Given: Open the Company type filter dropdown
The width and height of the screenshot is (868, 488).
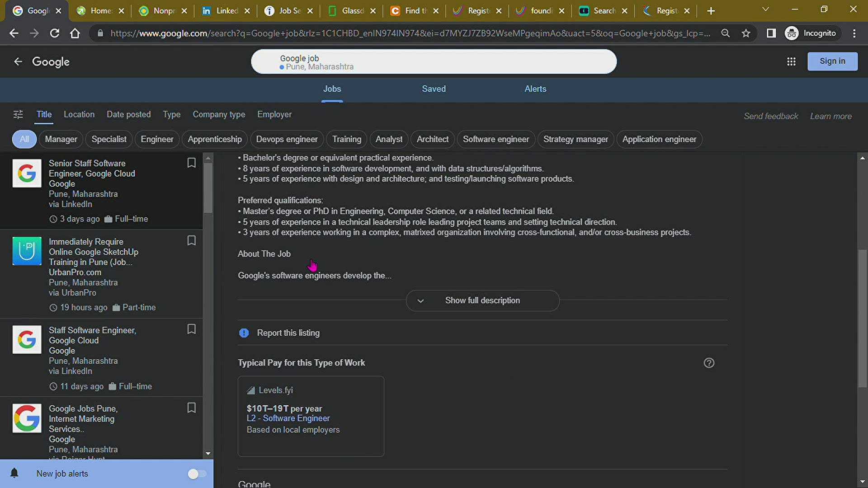Looking at the screenshot, I should pos(219,115).
